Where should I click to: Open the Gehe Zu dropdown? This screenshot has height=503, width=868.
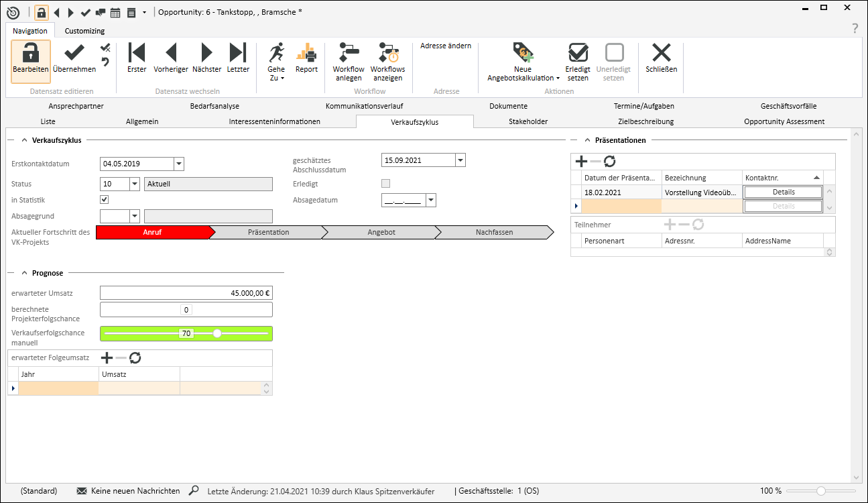tap(276, 62)
